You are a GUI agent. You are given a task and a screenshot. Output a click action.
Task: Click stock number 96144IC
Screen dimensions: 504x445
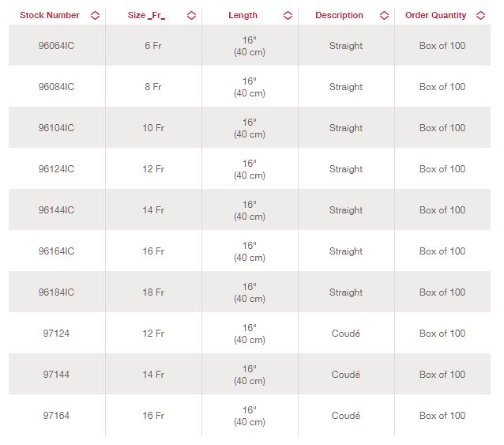pos(56,210)
